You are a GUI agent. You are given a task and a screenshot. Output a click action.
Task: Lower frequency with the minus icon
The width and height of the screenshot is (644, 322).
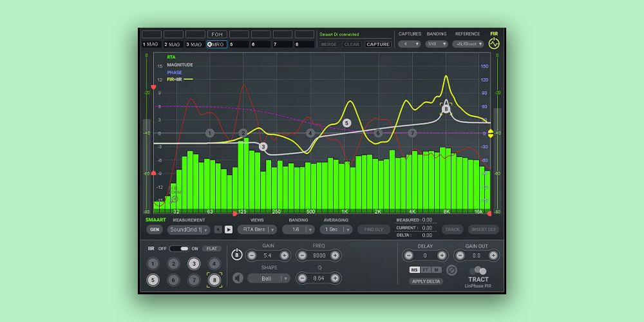click(x=302, y=256)
